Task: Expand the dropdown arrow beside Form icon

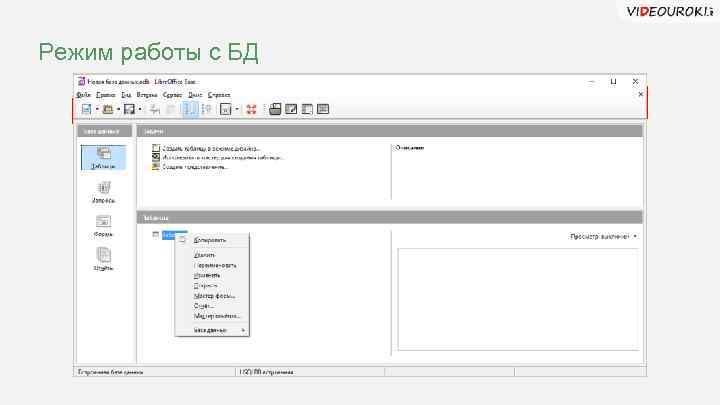Action: click(236, 109)
